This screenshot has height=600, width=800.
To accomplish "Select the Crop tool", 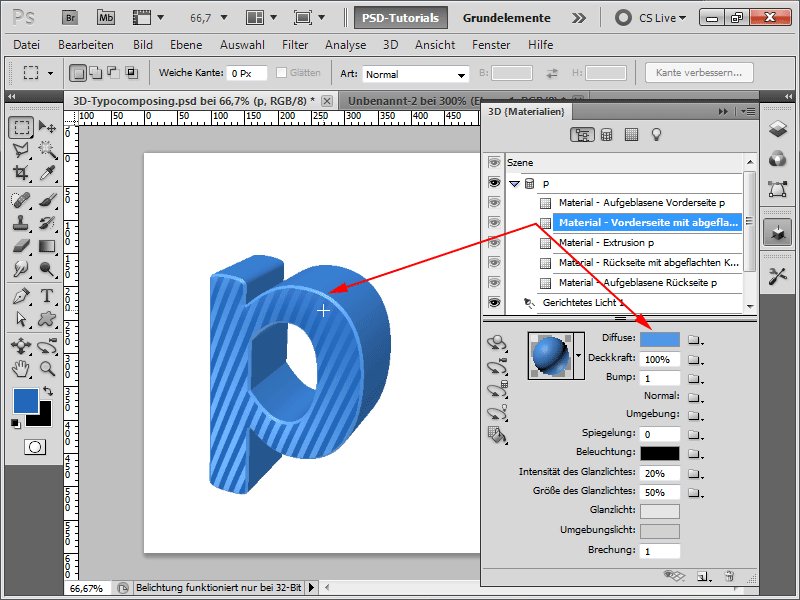I will (21, 173).
